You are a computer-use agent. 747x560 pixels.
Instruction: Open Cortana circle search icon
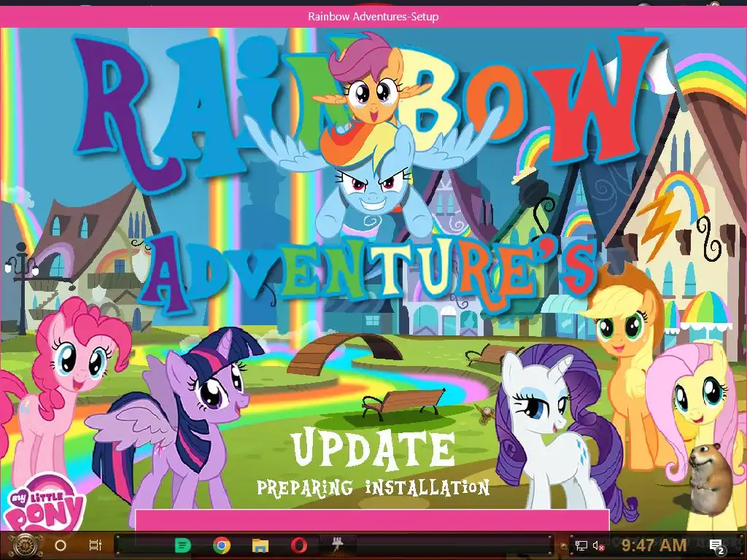[61, 545]
